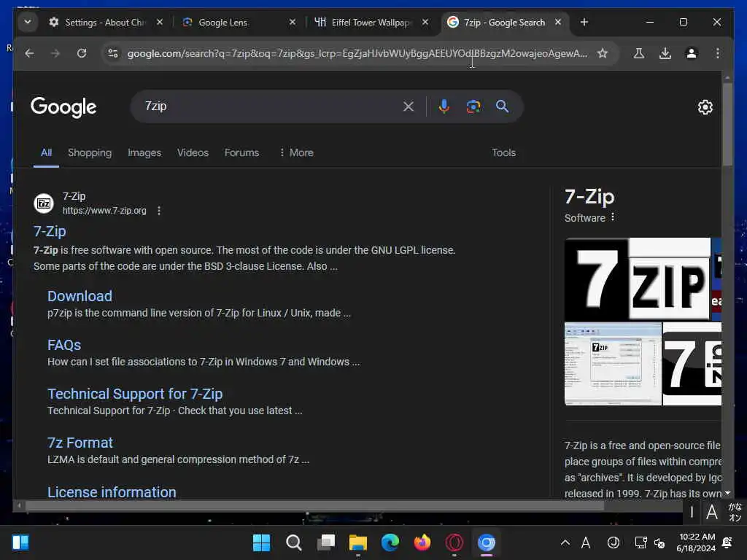
Task: Click the Google logo
Action: [63, 107]
